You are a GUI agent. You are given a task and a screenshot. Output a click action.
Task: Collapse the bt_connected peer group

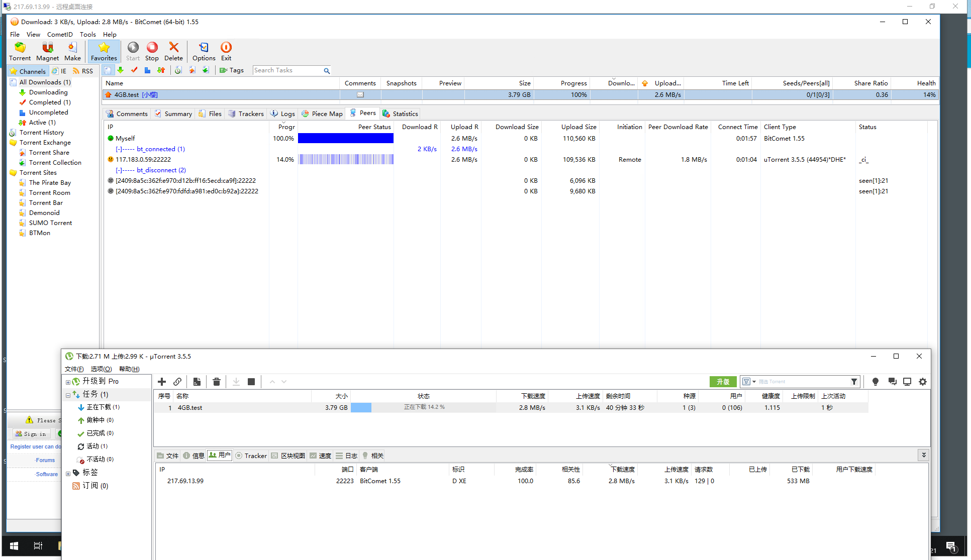(119, 149)
